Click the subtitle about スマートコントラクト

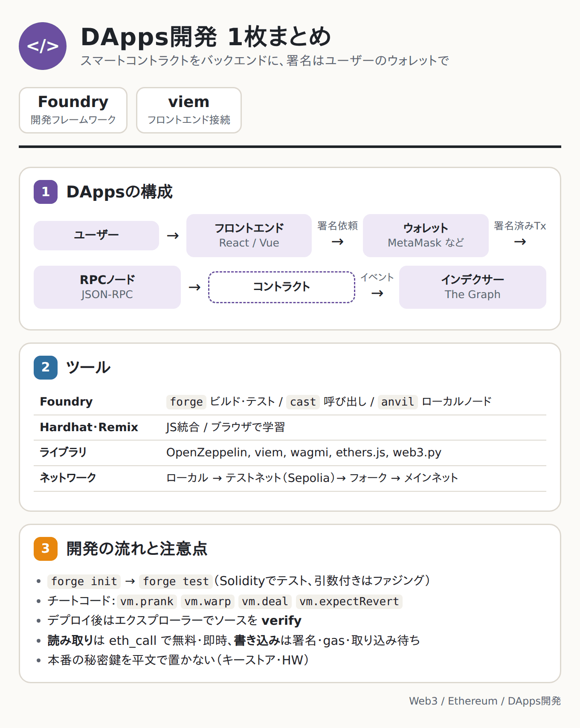click(264, 61)
